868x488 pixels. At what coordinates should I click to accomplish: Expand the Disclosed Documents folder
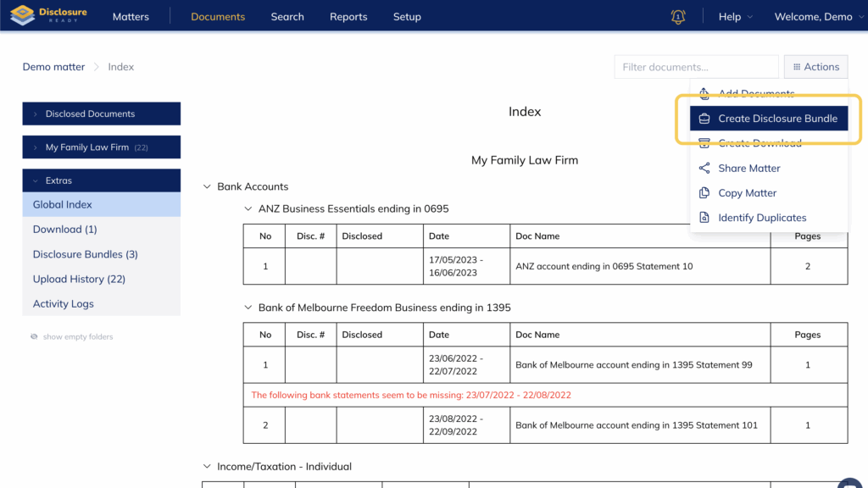36,114
